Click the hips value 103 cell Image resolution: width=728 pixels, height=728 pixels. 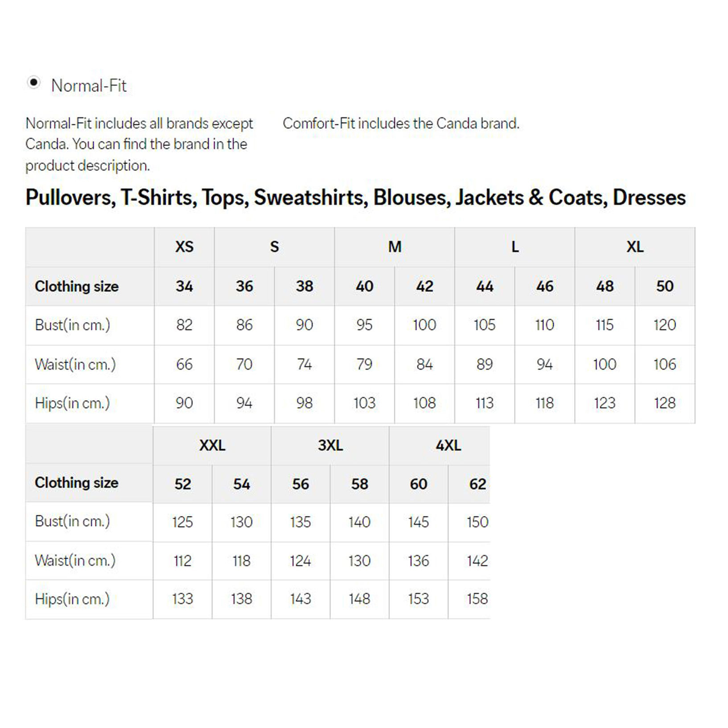[x=364, y=403]
